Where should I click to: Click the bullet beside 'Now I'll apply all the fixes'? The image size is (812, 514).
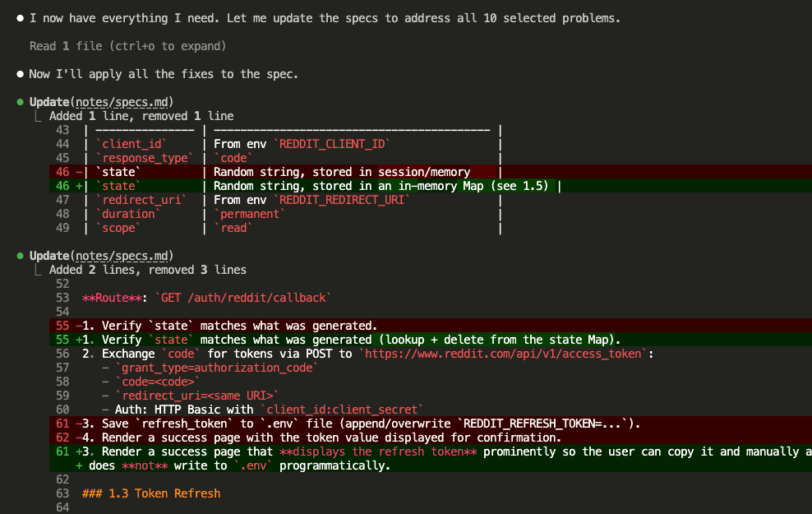click(19, 73)
